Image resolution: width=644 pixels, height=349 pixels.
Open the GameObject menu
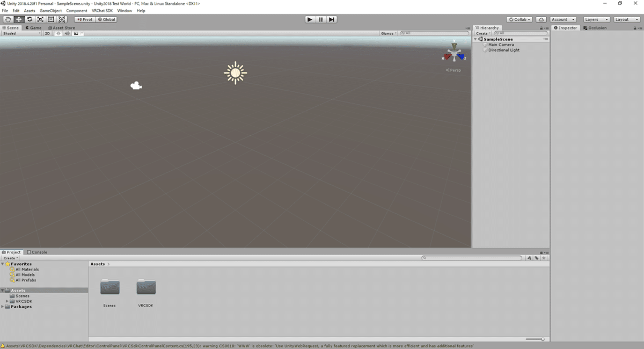(x=50, y=11)
